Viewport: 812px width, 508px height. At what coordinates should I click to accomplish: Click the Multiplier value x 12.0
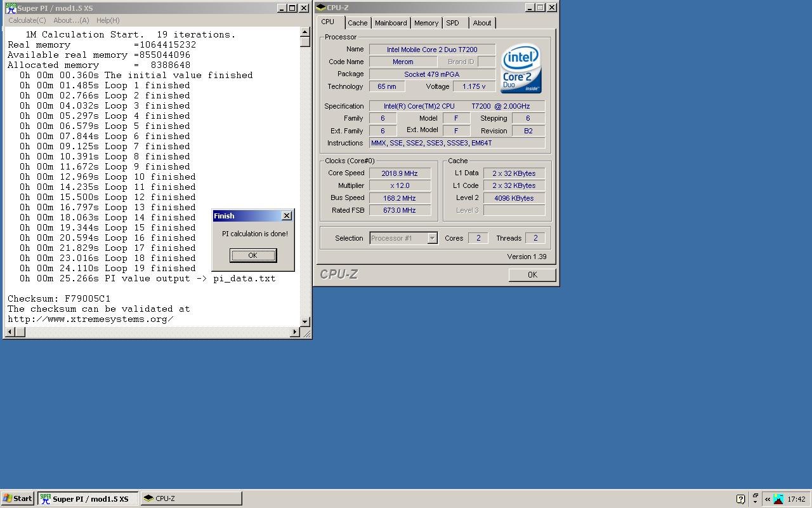pyautogui.click(x=400, y=185)
